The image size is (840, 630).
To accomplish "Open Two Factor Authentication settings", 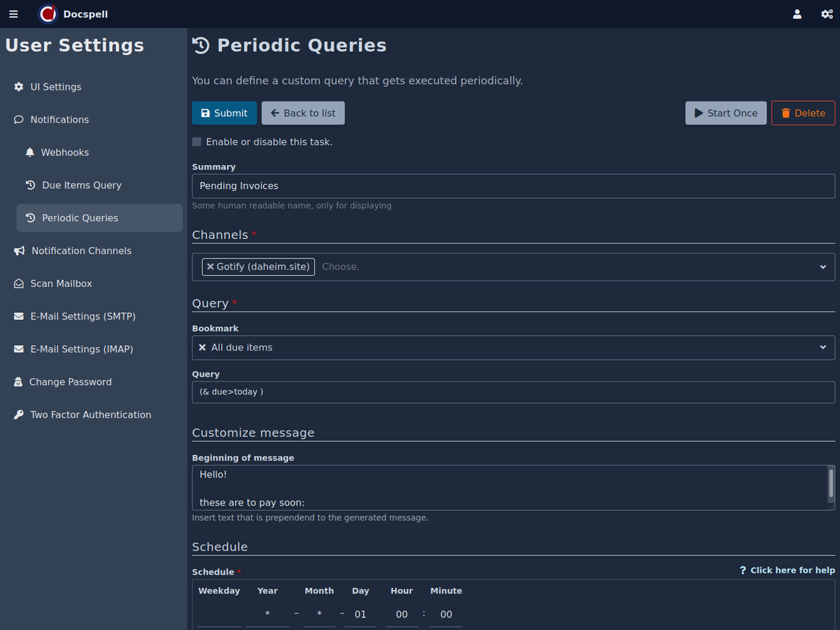I will (x=90, y=414).
